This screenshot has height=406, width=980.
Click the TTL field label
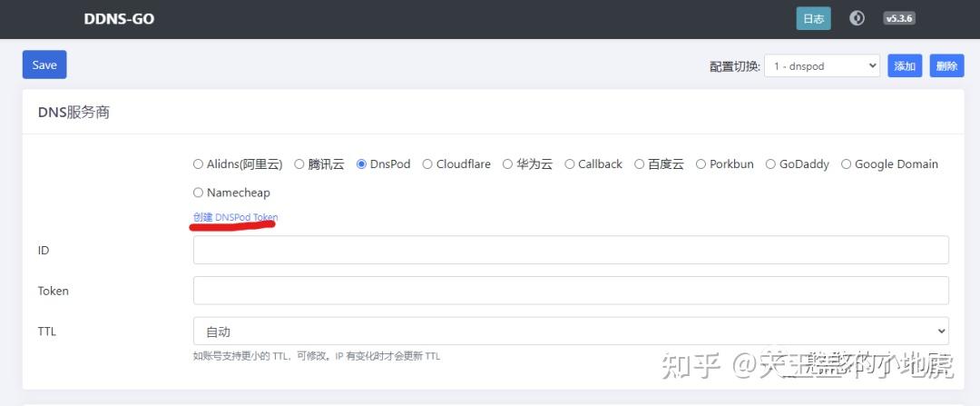47,332
